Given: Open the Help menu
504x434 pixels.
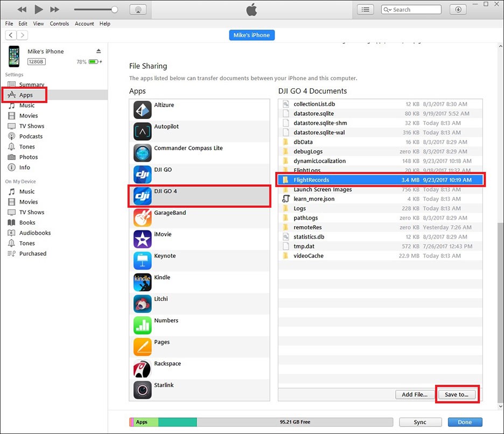Looking at the screenshot, I should click(x=105, y=24).
